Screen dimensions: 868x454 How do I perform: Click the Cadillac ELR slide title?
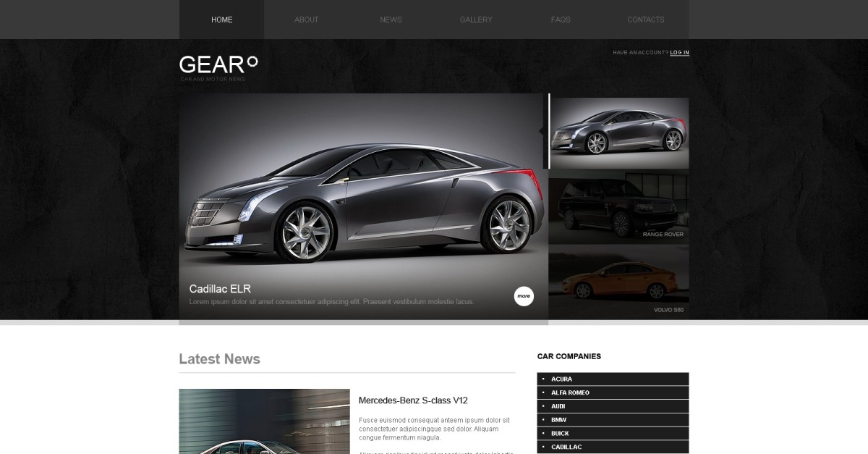click(220, 289)
